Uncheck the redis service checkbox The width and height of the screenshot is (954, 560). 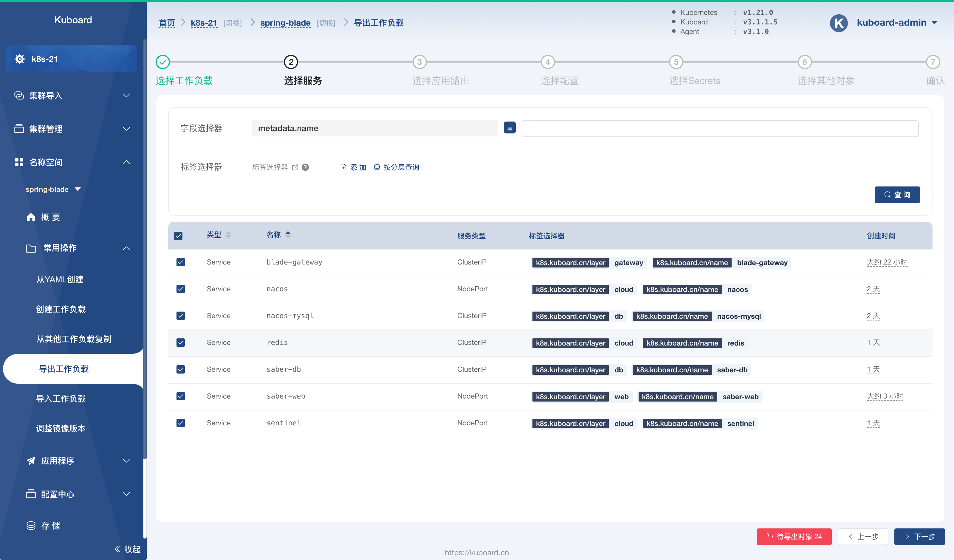181,343
